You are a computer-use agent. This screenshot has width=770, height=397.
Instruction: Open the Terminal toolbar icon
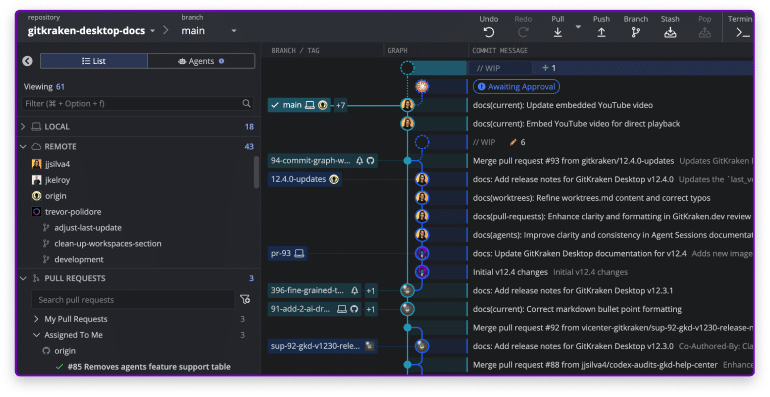point(742,32)
